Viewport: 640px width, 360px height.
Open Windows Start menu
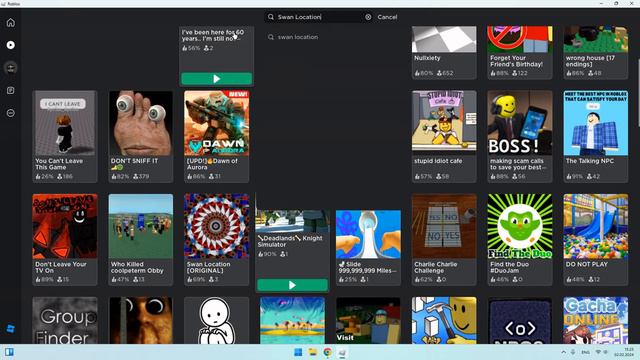pyautogui.click(x=298, y=352)
